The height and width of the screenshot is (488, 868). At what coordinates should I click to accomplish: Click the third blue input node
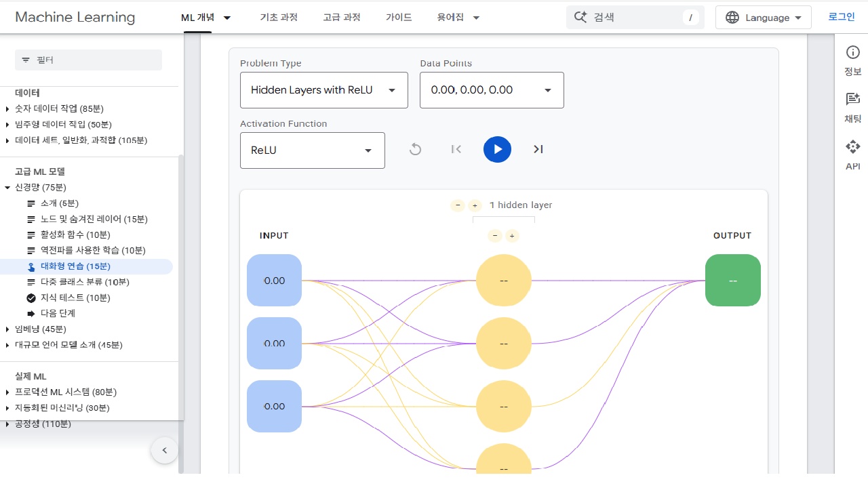(x=274, y=407)
